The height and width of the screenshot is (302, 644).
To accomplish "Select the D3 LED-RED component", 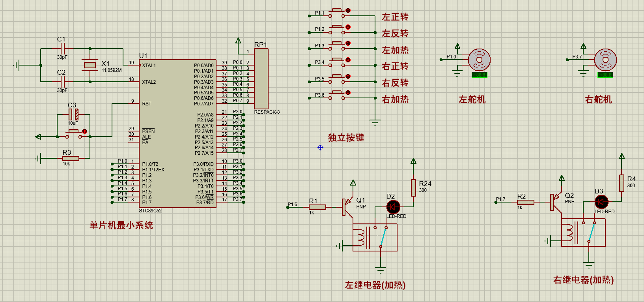I will tap(601, 202).
